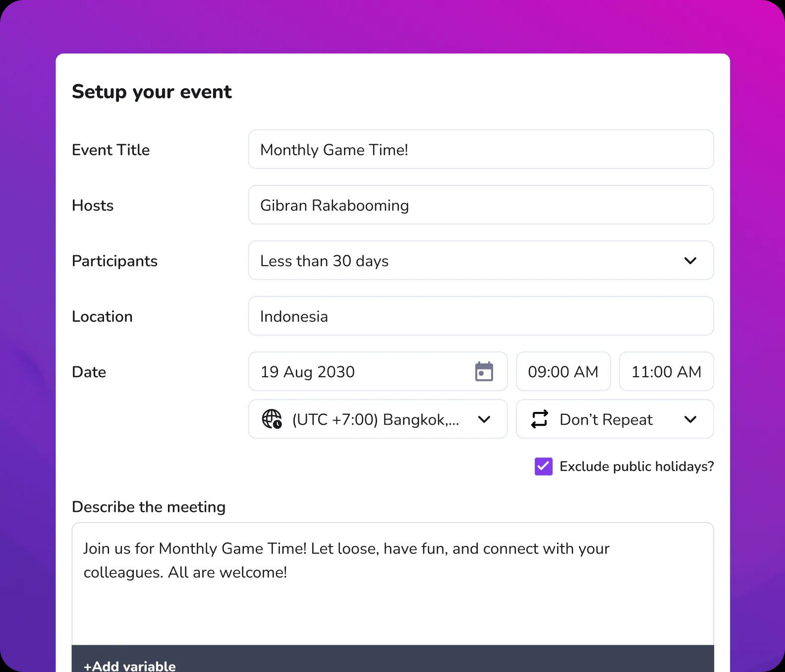Click the Don't Repeat text

click(x=606, y=420)
